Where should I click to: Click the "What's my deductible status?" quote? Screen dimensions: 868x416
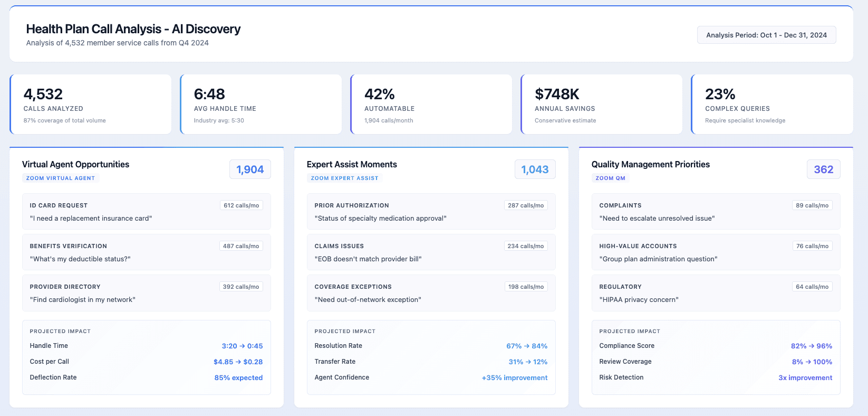pyautogui.click(x=80, y=259)
